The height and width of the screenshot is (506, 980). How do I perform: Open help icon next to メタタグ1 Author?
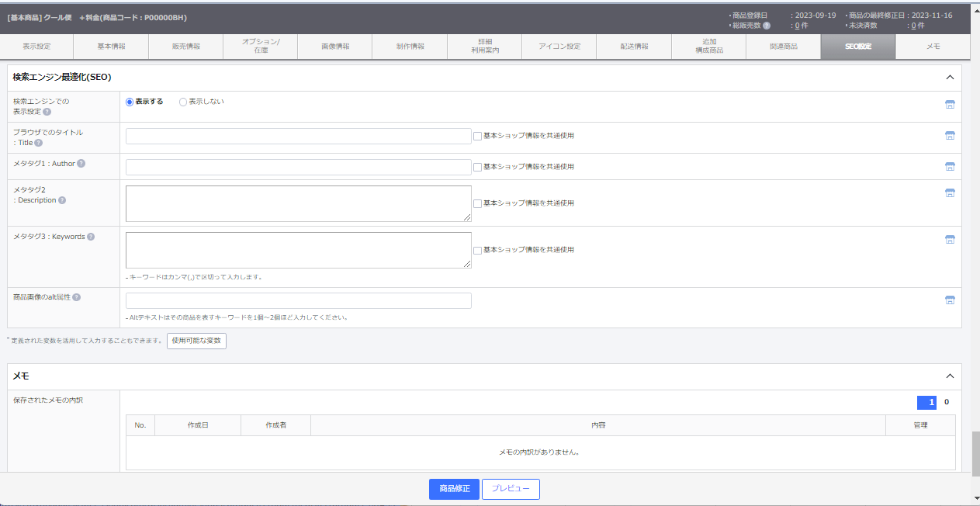[81, 163]
